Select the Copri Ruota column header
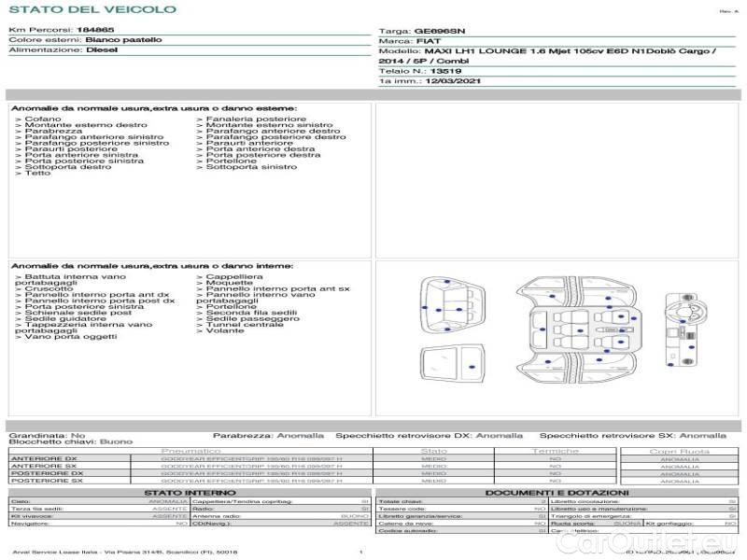 point(679,451)
